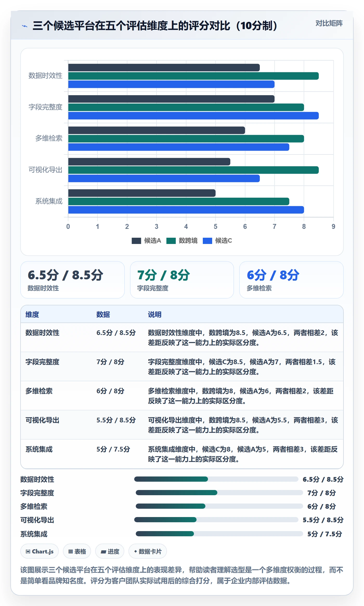The height and width of the screenshot is (606, 364).
Task: Click the 数跨境 bar for 多维检索
Action: (x=186, y=139)
